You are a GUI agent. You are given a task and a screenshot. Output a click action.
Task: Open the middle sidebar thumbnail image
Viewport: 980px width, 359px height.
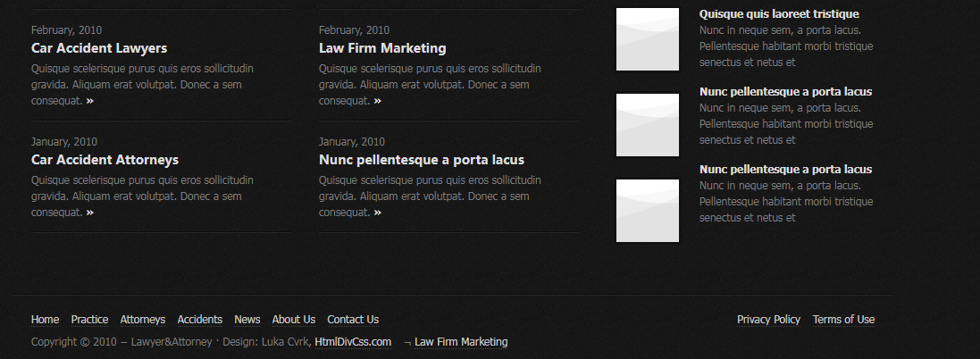point(648,125)
